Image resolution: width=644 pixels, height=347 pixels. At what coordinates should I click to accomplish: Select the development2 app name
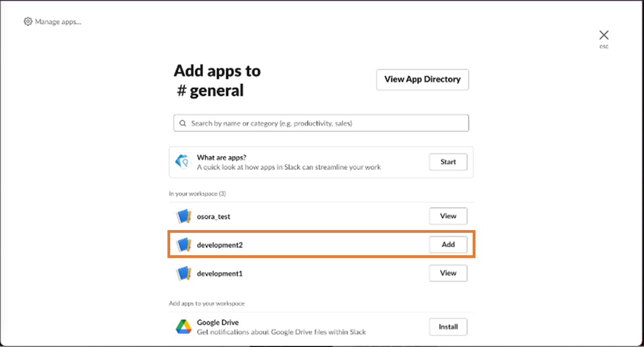click(220, 245)
